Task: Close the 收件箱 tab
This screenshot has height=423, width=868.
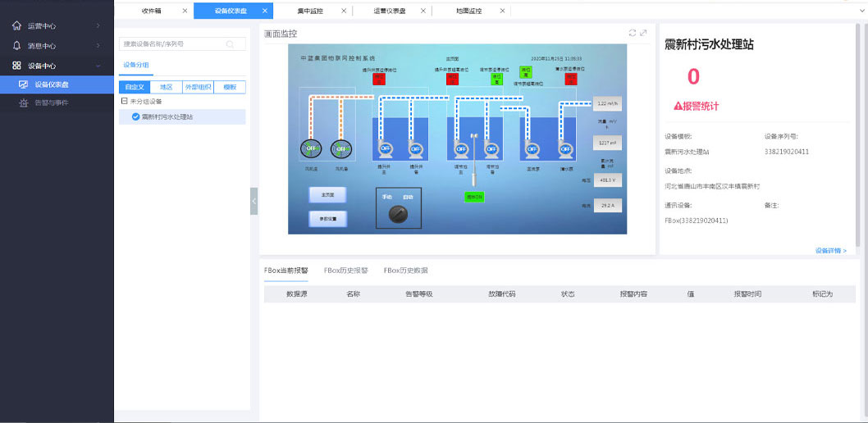Action: (x=185, y=11)
